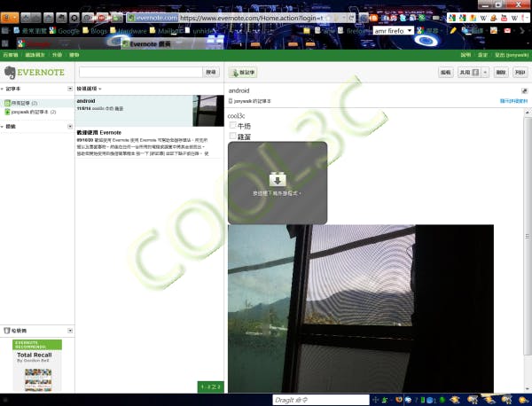
Task: Click the window photo in the note body
Action: tap(361, 308)
